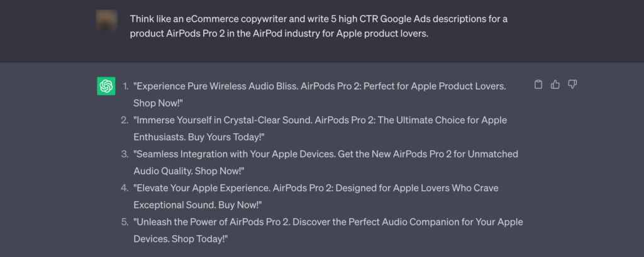Select the 'Unleash the Power' ad description
This screenshot has width=644, height=257.
(x=328, y=231)
